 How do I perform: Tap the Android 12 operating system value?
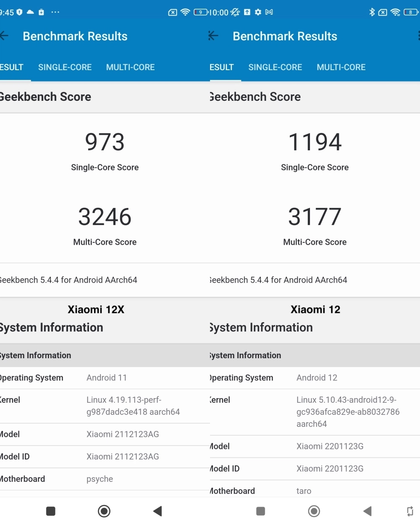pos(317,378)
